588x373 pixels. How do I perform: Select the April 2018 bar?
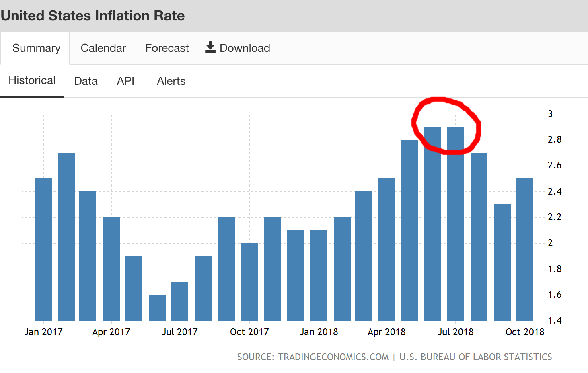tap(387, 250)
